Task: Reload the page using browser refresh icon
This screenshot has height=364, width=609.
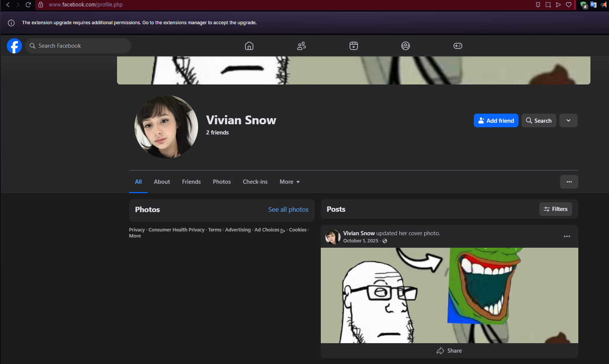Action: tap(28, 5)
